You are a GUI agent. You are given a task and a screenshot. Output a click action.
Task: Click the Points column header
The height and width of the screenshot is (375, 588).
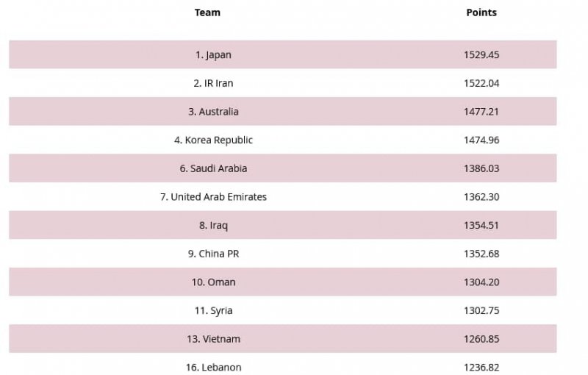pos(481,12)
